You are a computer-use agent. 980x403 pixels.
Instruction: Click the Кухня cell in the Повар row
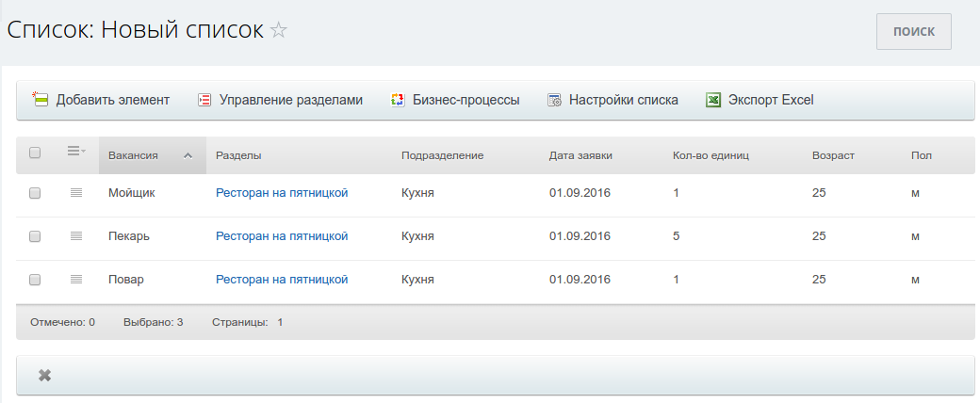pos(417,280)
